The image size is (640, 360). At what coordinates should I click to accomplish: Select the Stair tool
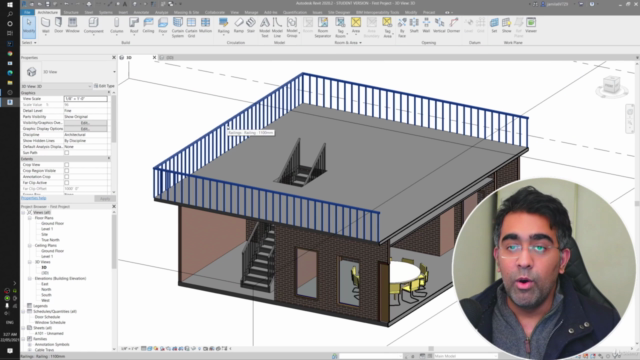point(251,26)
